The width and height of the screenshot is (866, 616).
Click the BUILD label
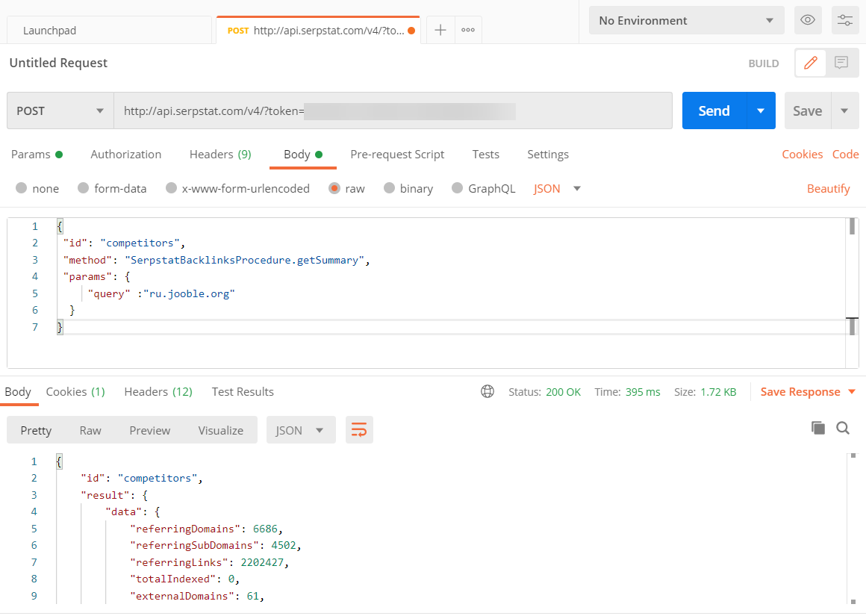tap(763, 63)
